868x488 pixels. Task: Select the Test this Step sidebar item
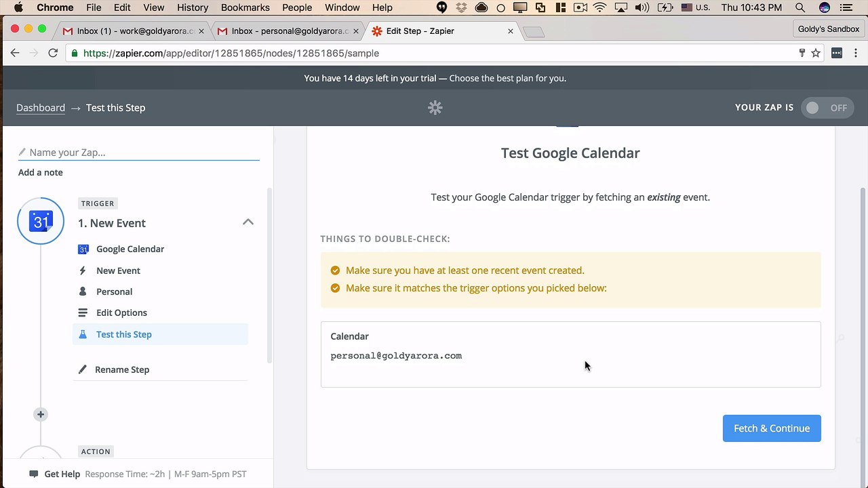tap(160, 334)
